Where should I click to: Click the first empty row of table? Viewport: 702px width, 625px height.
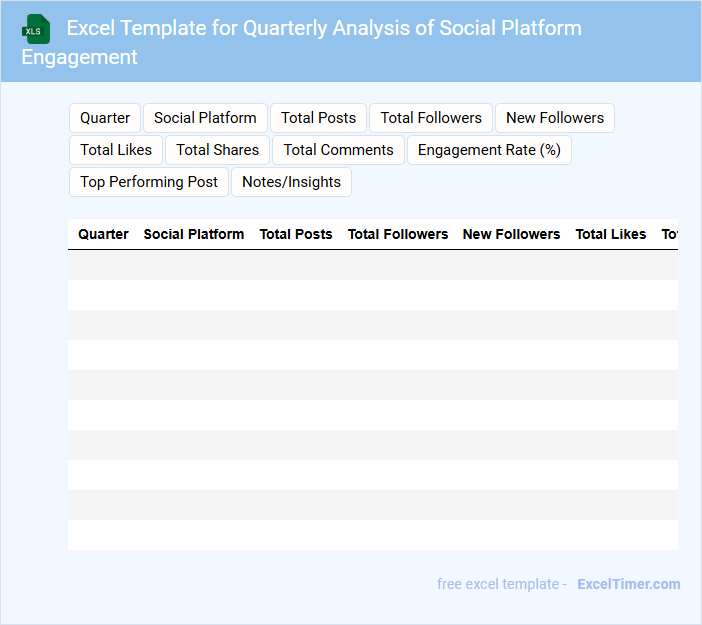372,265
